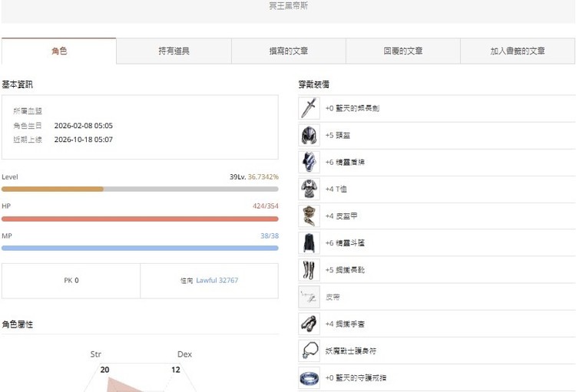Click the +6 elven cloak icon
Image resolution: width=576 pixels, height=392 pixels.
309,243
